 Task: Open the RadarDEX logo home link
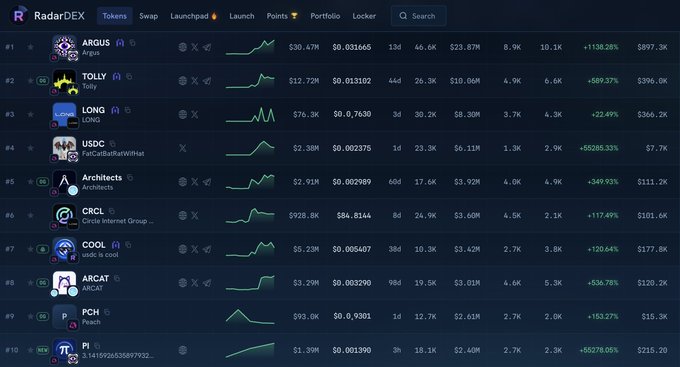(47, 16)
